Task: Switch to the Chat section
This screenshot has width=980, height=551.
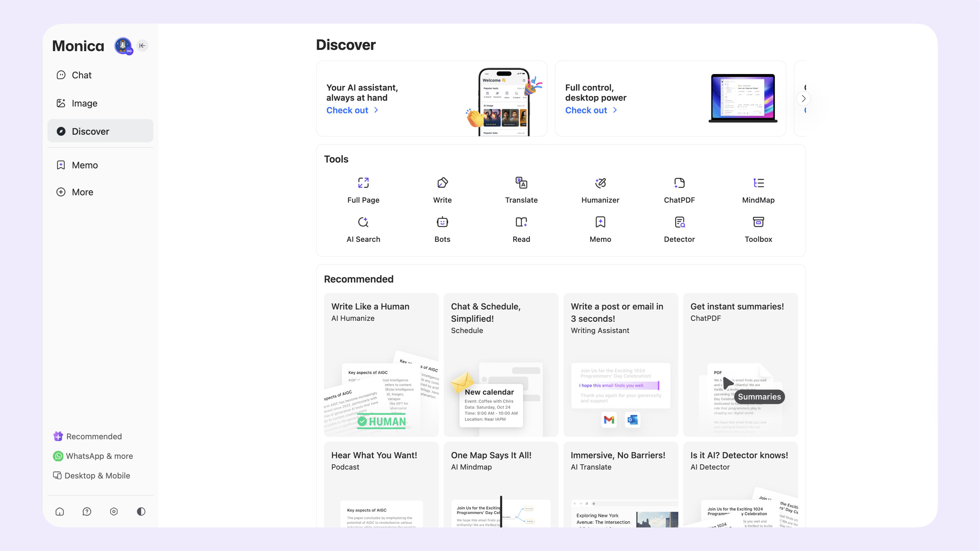Action: tap(81, 75)
